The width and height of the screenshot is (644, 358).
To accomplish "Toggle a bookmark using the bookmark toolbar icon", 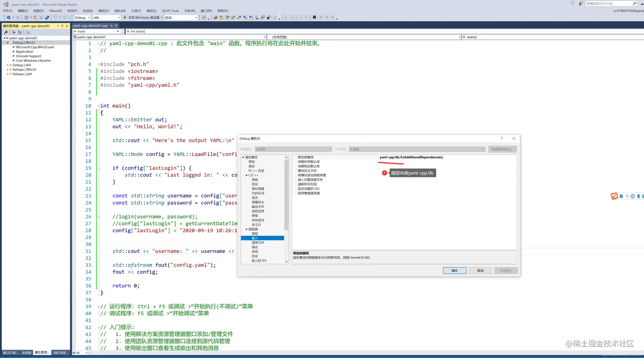I will pyautogui.click(x=314, y=18).
